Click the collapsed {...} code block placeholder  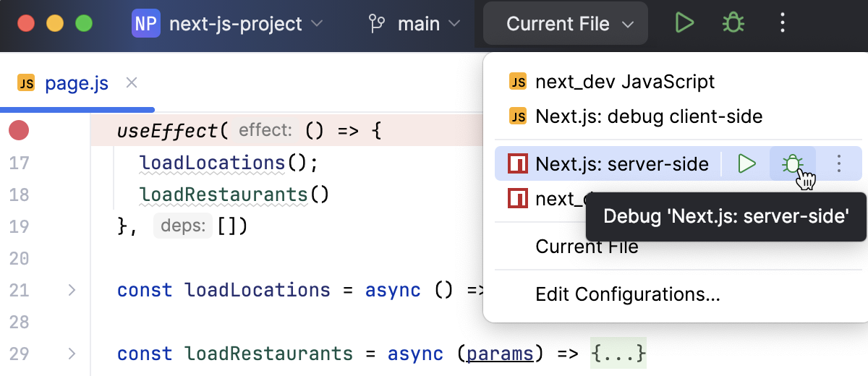(618, 354)
